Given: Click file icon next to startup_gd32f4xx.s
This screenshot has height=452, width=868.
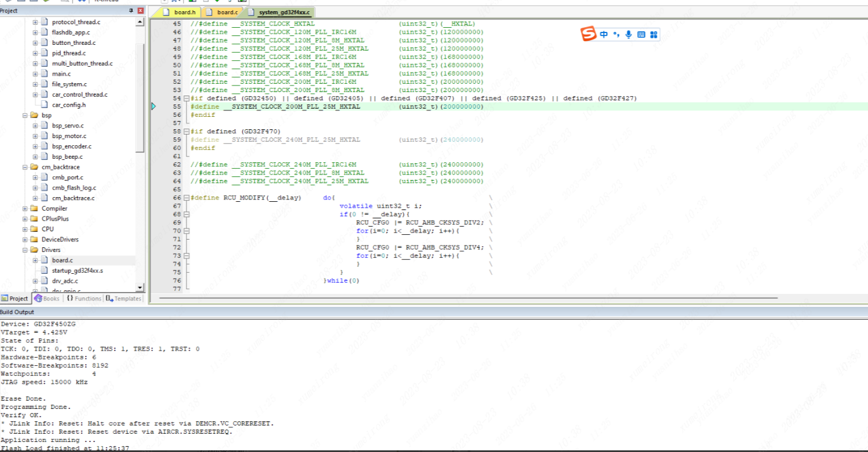Looking at the screenshot, I should coord(45,270).
